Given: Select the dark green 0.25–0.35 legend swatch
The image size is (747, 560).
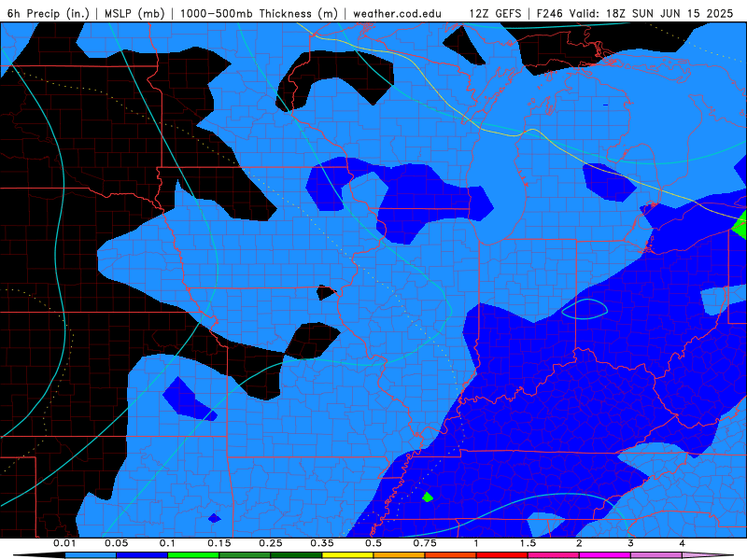Looking at the screenshot, I should coord(296,555).
